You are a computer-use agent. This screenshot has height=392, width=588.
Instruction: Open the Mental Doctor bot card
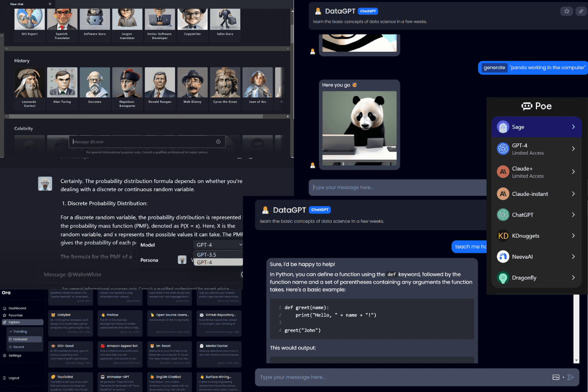click(219, 354)
